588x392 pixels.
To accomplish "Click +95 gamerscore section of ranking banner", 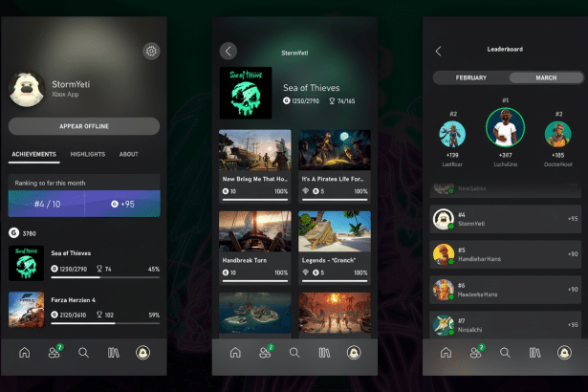I will click(x=122, y=204).
